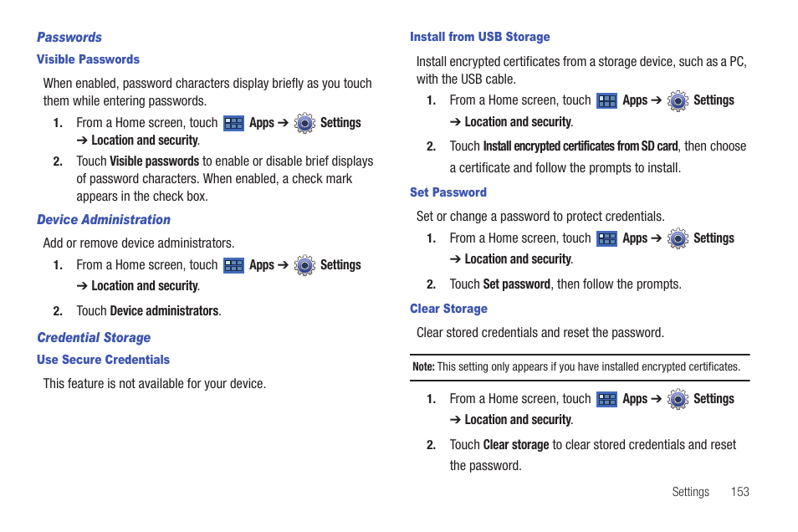The height and width of the screenshot is (532, 798).
Task: Click the Visible Passwords heading
Action: pos(88,59)
